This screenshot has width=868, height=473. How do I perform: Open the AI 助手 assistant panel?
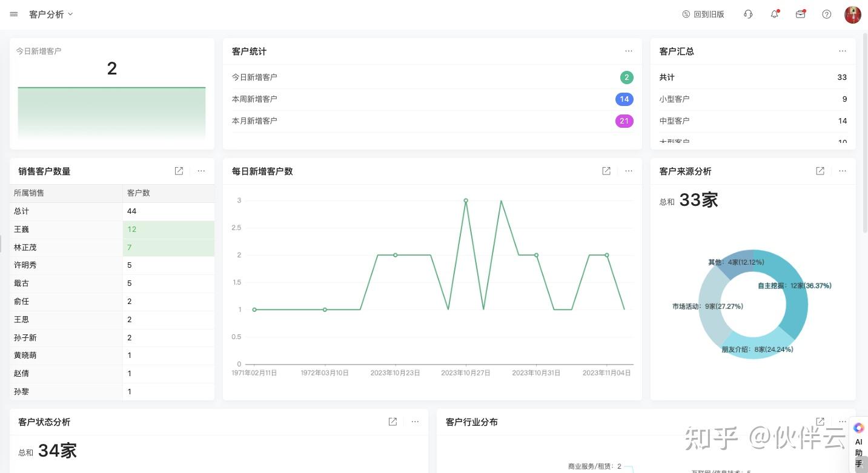pyautogui.click(x=858, y=445)
